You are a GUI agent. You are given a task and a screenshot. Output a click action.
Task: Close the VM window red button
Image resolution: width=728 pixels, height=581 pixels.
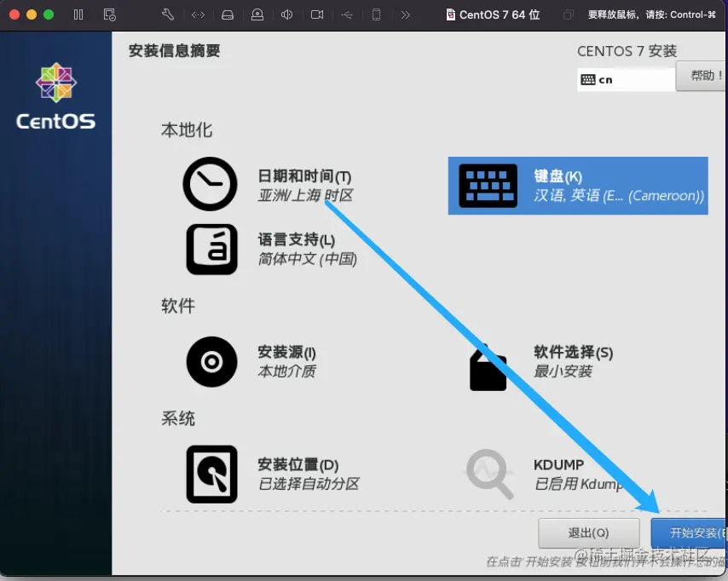14,14
